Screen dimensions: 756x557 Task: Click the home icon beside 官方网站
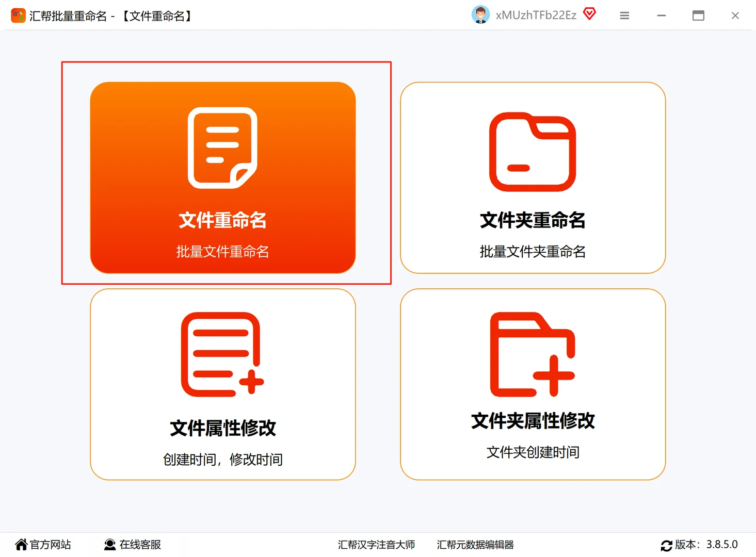tap(20, 544)
